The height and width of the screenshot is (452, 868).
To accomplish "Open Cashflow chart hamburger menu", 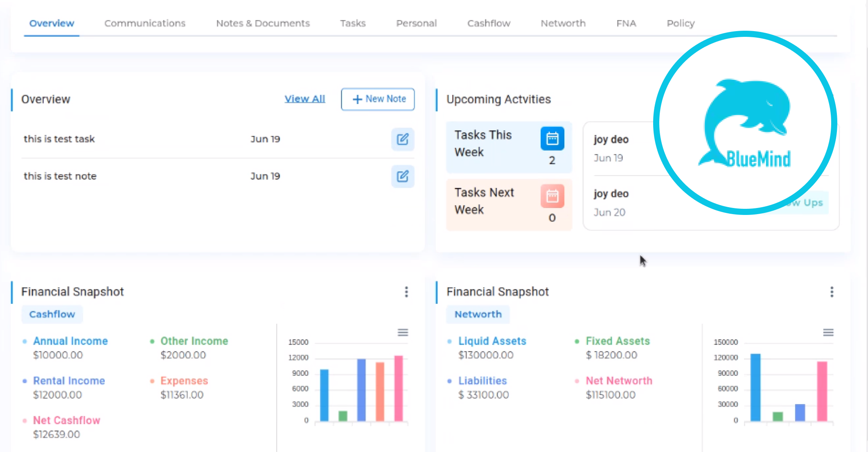I will [x=403, y=332].
